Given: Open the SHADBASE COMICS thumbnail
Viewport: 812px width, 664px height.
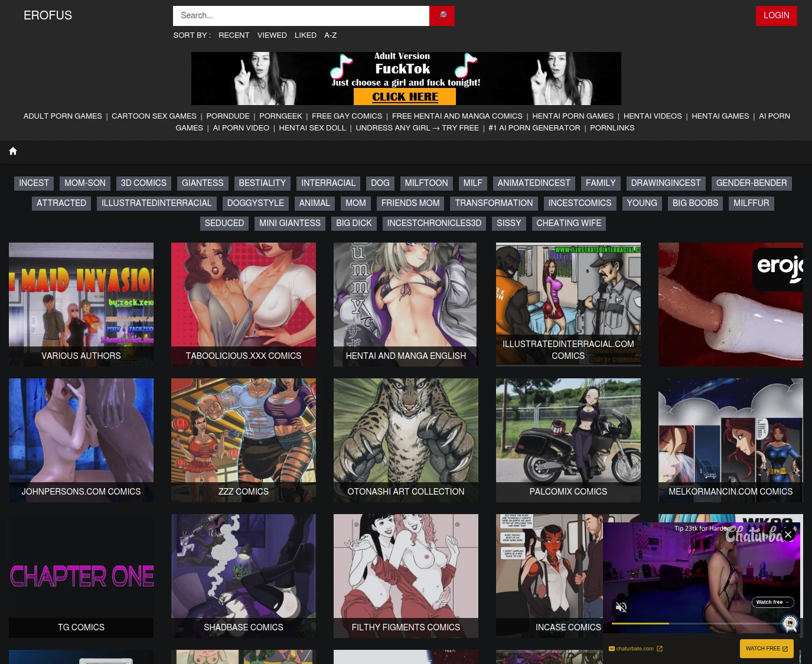Looking at the screenshot, I should [243, 576].
